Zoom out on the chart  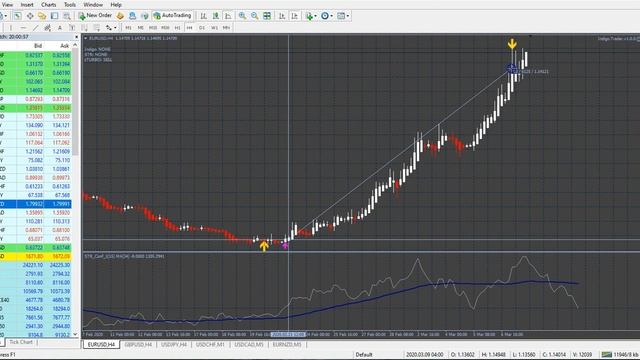(x=255, y=16)
